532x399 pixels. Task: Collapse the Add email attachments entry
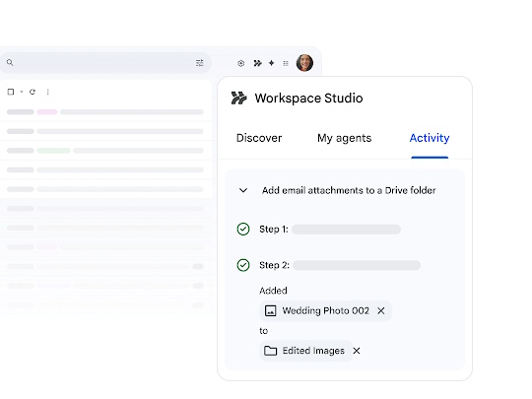pos(243,190)
